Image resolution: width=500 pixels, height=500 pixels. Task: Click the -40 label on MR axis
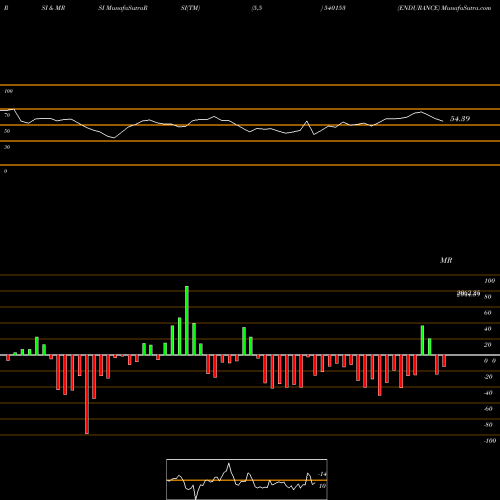tap(488, 393)
